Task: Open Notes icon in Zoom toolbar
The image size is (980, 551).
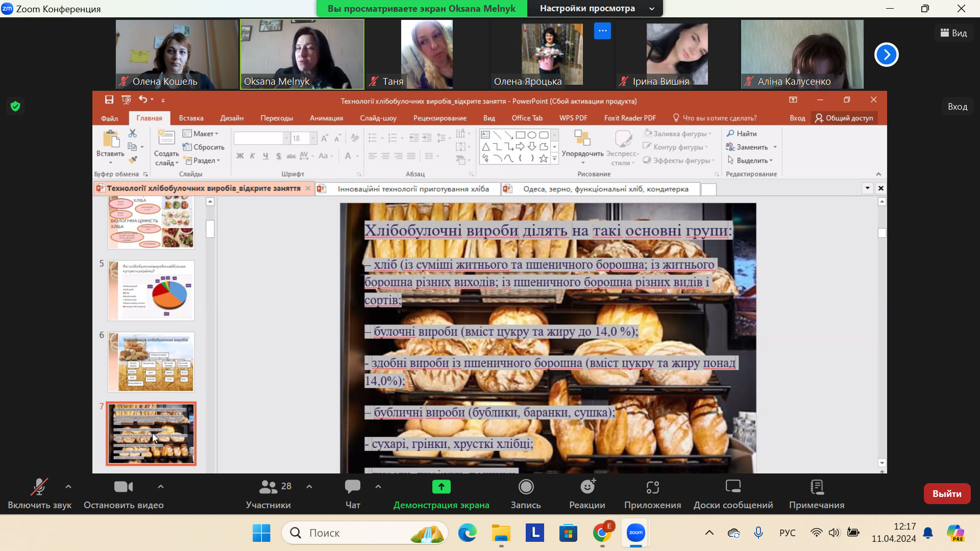Action: point(817,487)
